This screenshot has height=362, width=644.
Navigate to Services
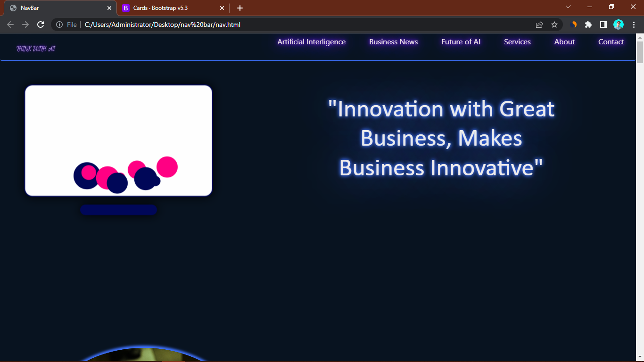click(517, 42)
